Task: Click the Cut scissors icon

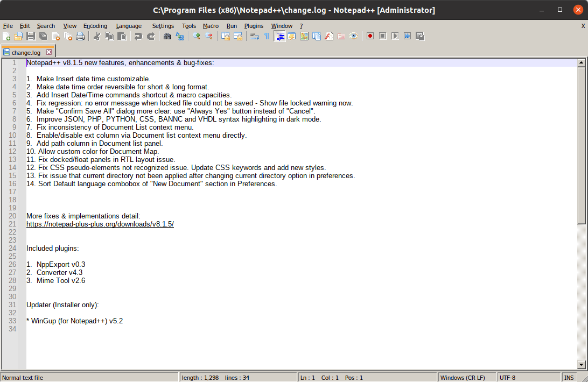Action: point(97,37)
